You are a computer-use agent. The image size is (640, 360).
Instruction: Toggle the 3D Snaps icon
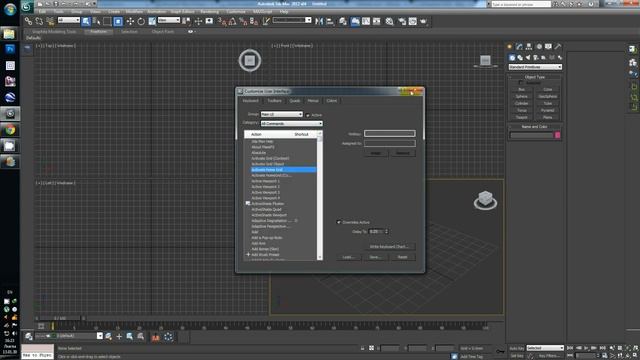222,21
